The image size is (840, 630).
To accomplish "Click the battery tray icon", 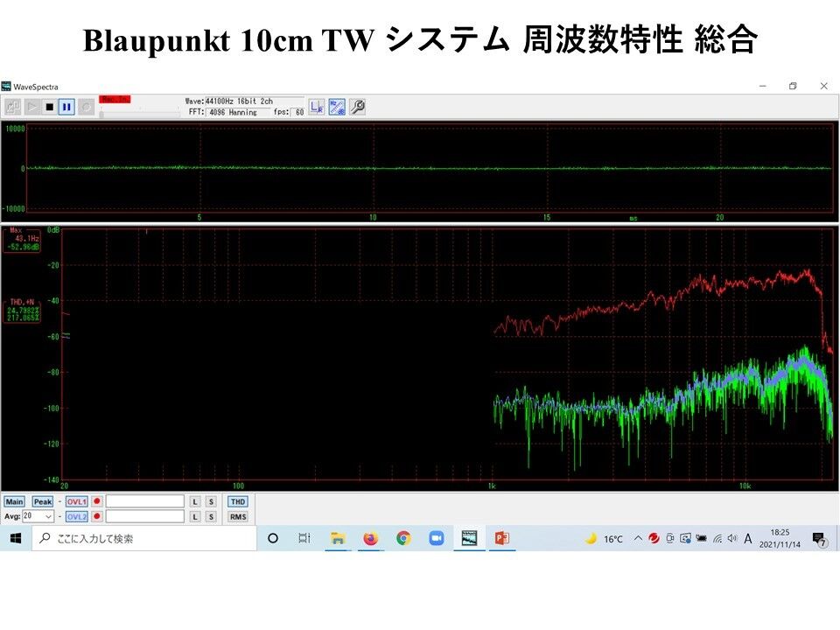I will pyautogui.click(x=701, y=538).
